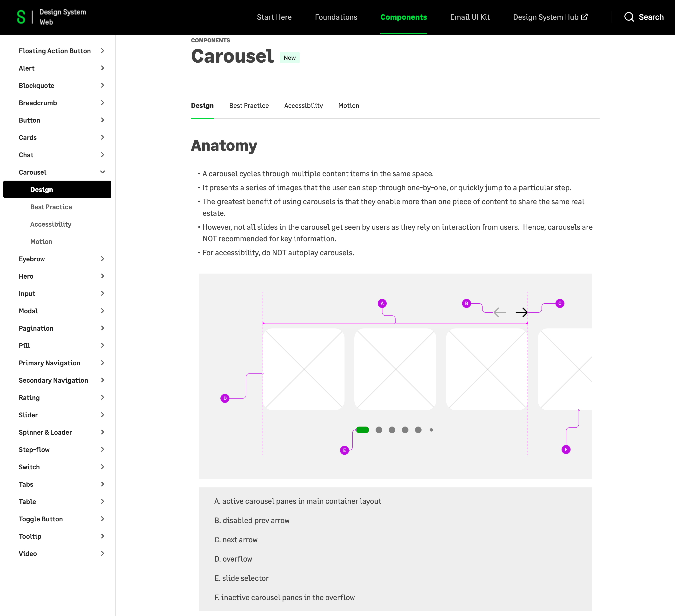675x616 pixels.
Task: Switch to the Accessibility tab
Action: pyautogui.click(x=303, y=105)
